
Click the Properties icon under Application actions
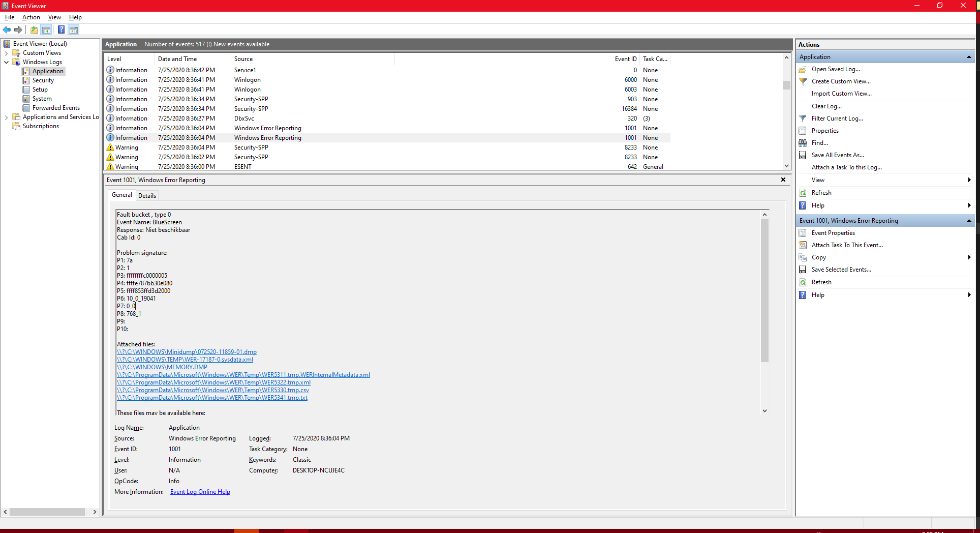tap(803, 131)
